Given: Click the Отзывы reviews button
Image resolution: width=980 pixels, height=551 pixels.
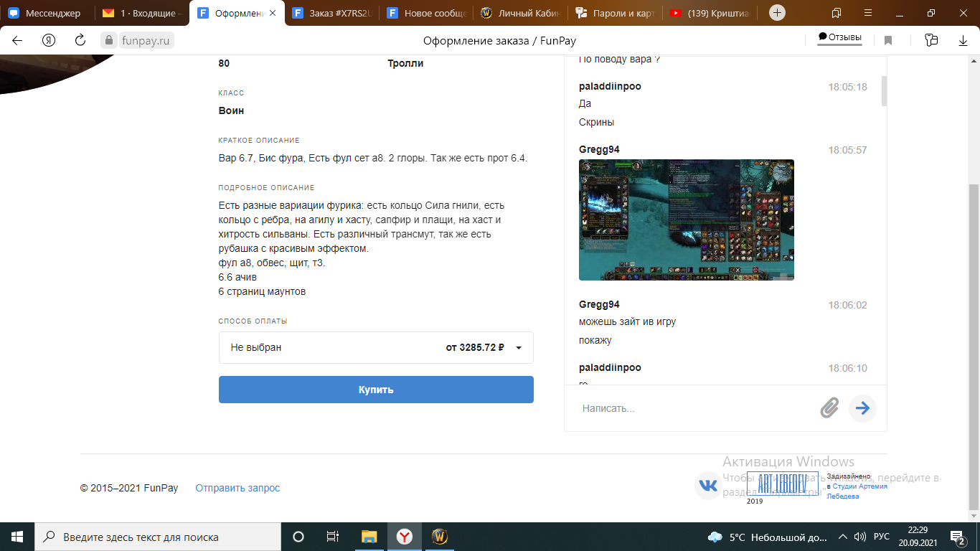Looking at the screenshot, I should (840, 37).
